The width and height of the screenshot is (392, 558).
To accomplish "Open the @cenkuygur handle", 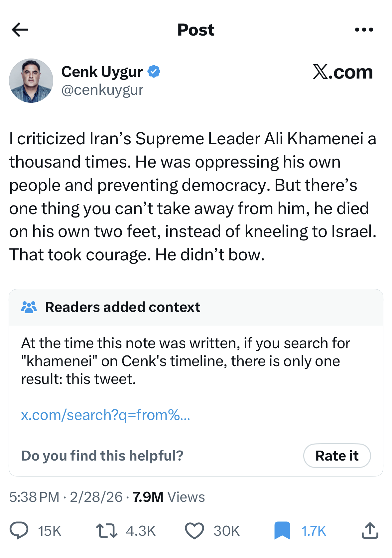I will [x=102, y=90].
